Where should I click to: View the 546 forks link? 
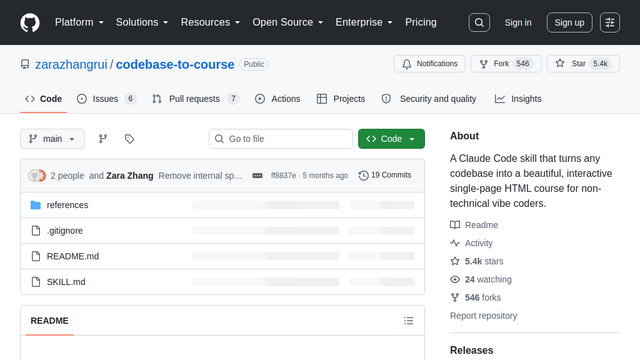click(476, 298)
